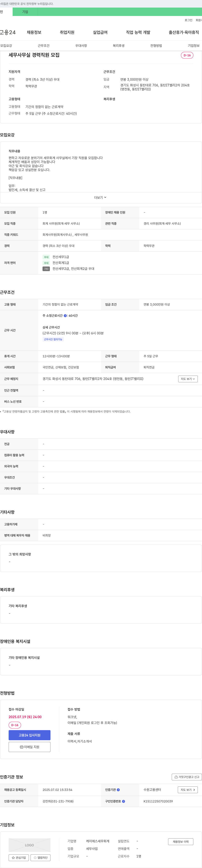Image resolution: width=202 pixels, height=868 pixels.
Task: Report false ad with 거짓구인광고 신고
Action: click(x=187, y=777)
